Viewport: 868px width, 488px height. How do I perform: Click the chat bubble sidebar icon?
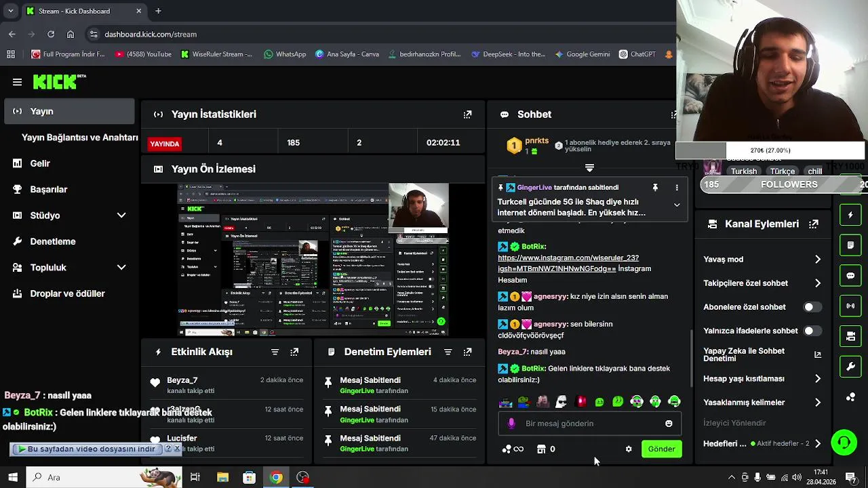[850, 276]
